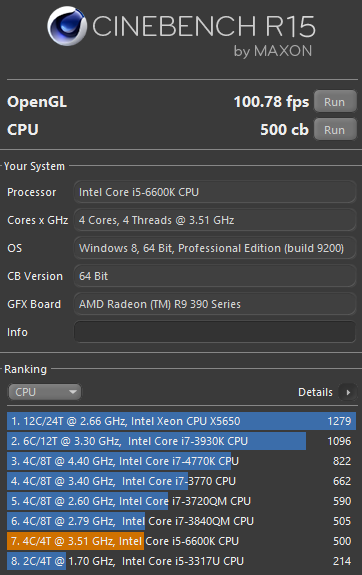Click the CB Version 64 Bit field
Screen dimensions: 362x575
point(215,276)
